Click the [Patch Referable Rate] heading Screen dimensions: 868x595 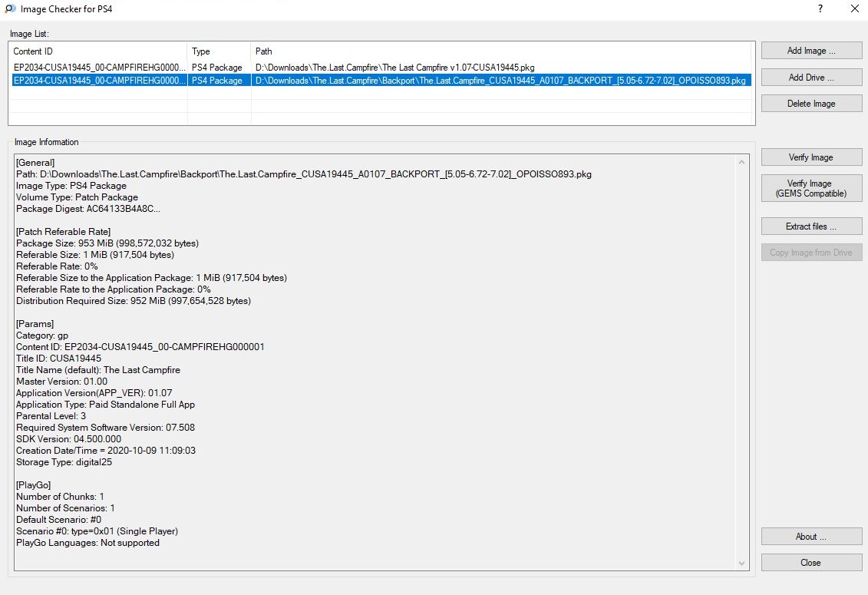(x=63, y=232)
